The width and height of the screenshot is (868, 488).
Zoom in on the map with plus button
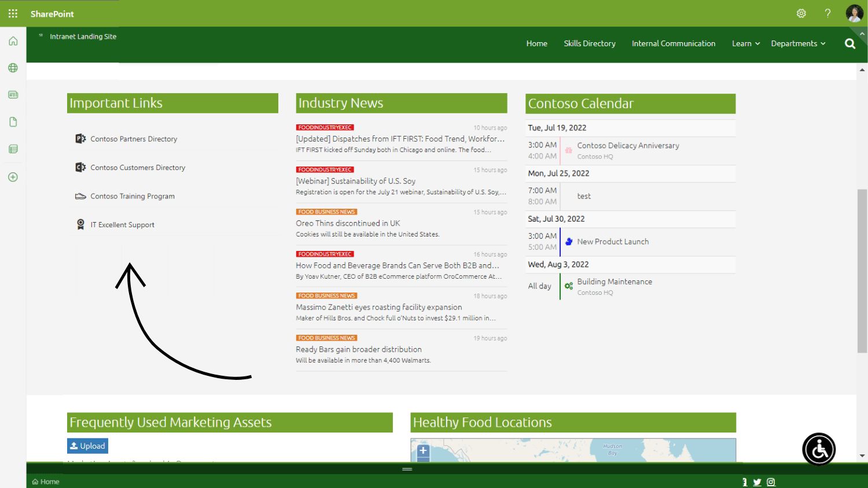coord(423,450)
